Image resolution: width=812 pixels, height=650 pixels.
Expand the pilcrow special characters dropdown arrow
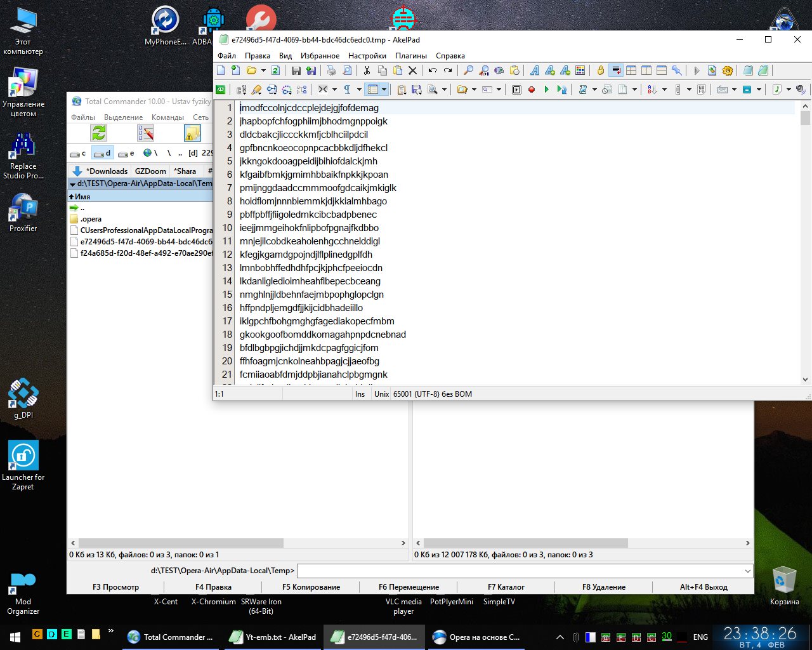pos(359,90)
